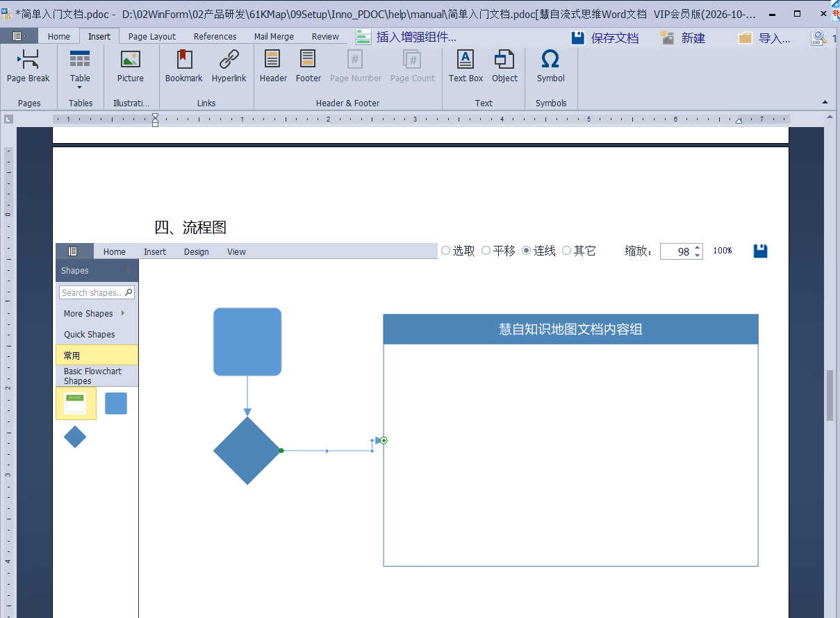
Task: Insert a Hyperlink
Action: (x=229, y=67)
